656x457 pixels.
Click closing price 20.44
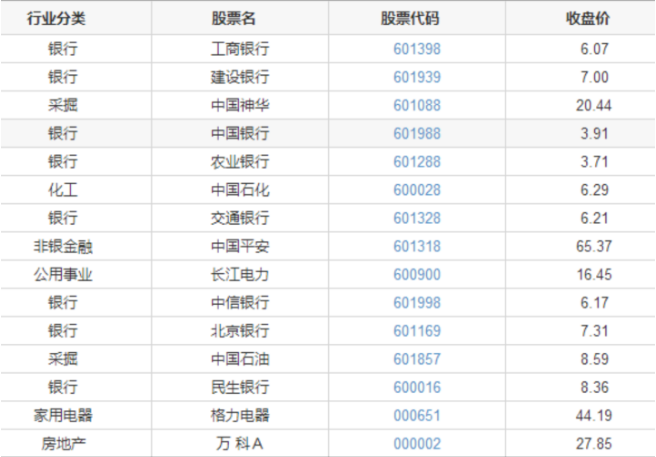point(594,105)
